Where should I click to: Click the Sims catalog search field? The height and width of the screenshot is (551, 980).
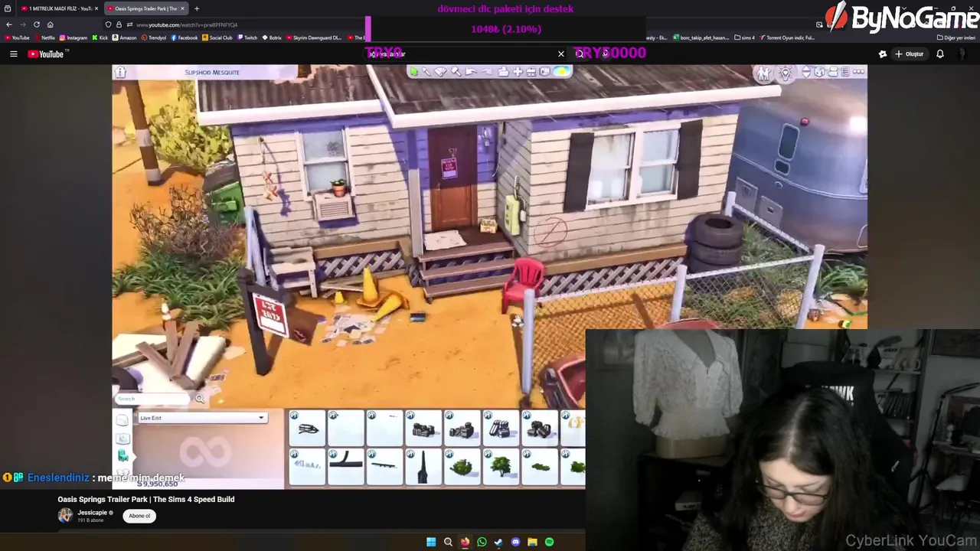153,399
